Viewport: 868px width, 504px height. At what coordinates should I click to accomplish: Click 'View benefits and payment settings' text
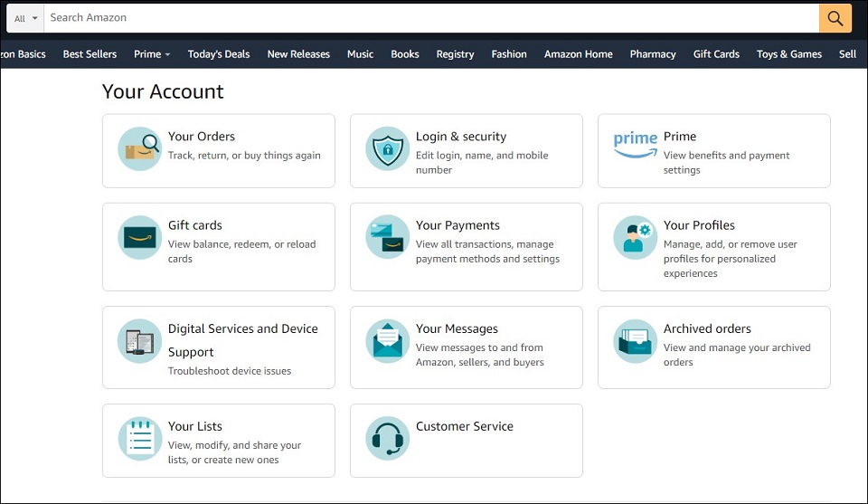(726, 163)
